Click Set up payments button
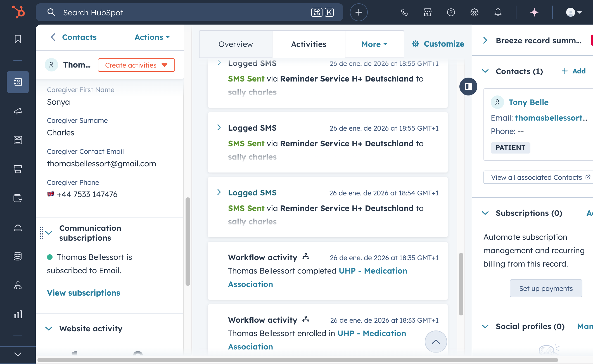Viewport: 593px width, 364px height. (x=546, y=288)
